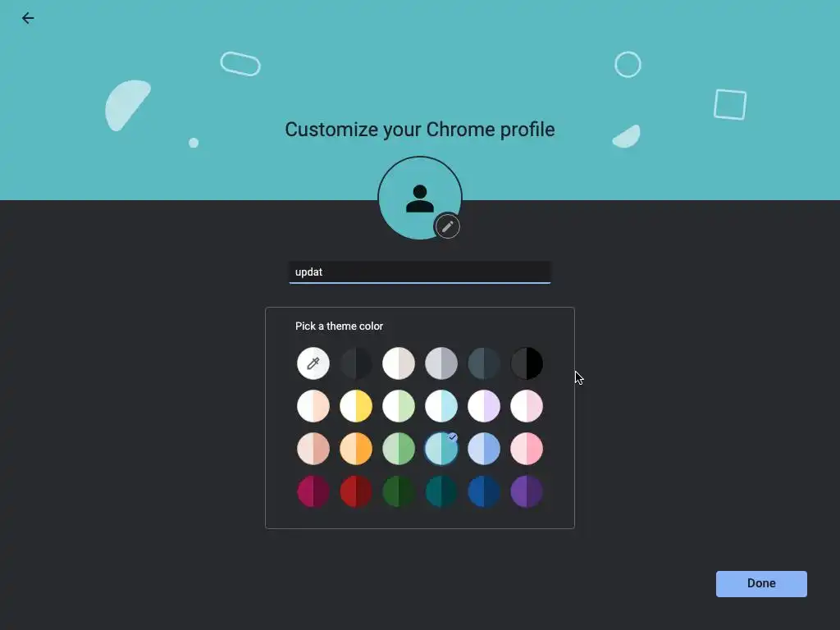Screen dimensions: 840x630
Task: Focus the profile name field 'updat'
Action: pos(420,272)
